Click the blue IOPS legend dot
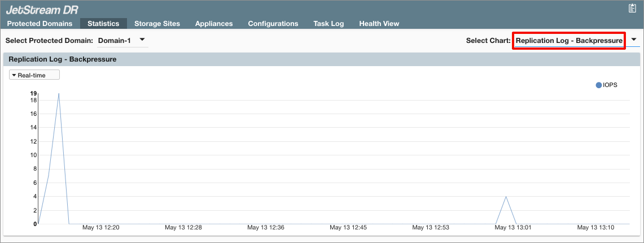 click(599, 85)
